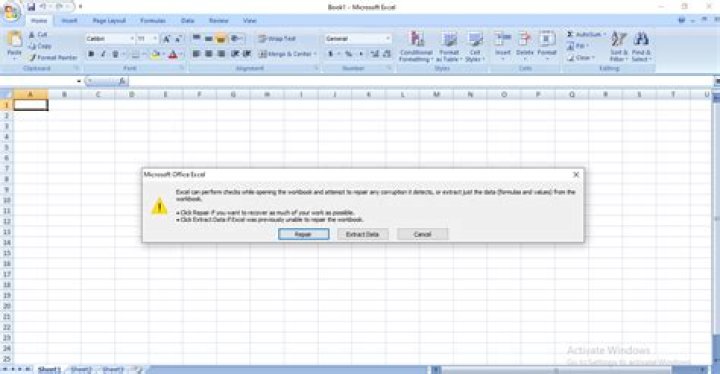Viewport: 720px width, 374px height.
Task: Open Cell Styles gallery
Action: click(x=475, y=46)
